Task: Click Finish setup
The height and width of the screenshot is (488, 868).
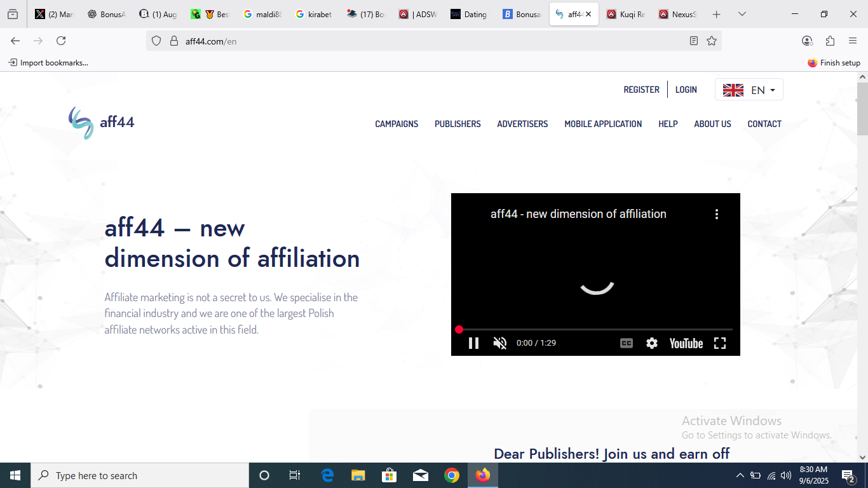Action: (x=834, y=63)
